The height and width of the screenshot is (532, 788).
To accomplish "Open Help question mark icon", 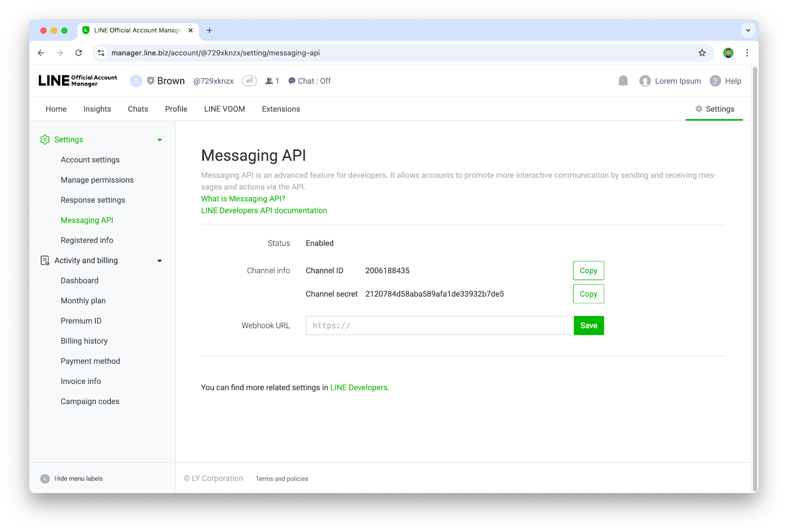I will pos(715,81).
